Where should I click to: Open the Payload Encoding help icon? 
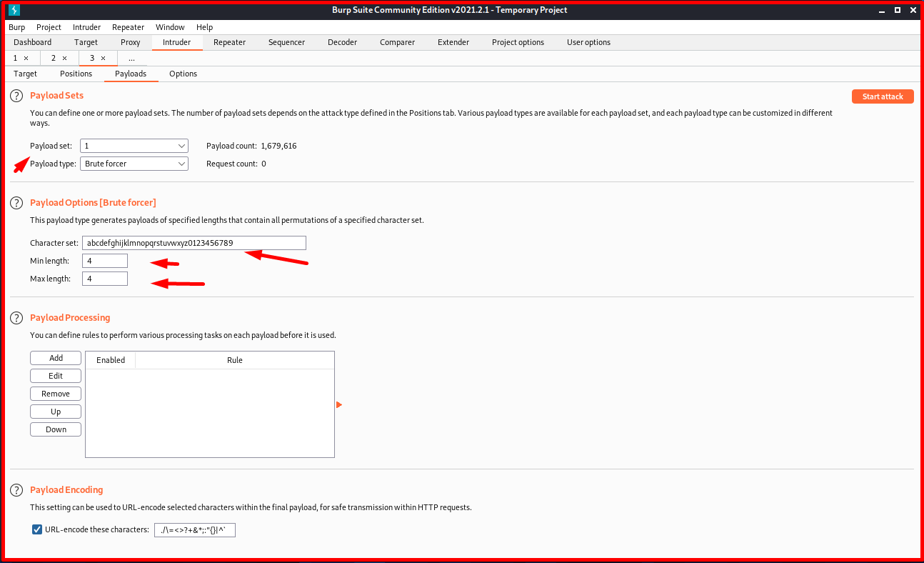pos(16,490)
